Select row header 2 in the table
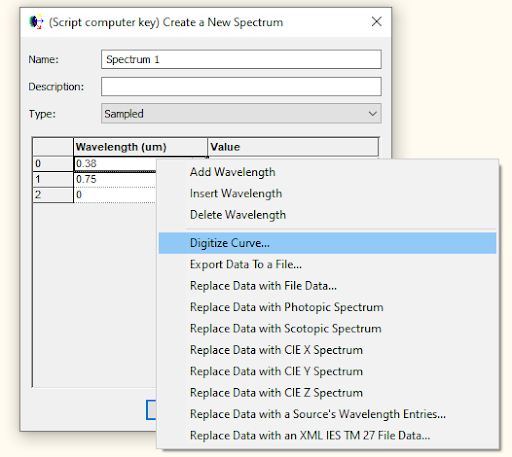 tap(53, 195)
